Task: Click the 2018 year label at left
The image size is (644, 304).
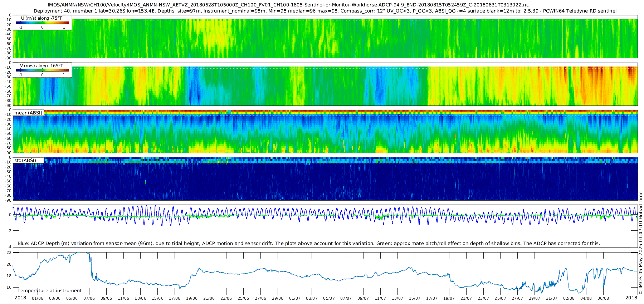Action: click(x=20, y=298)
